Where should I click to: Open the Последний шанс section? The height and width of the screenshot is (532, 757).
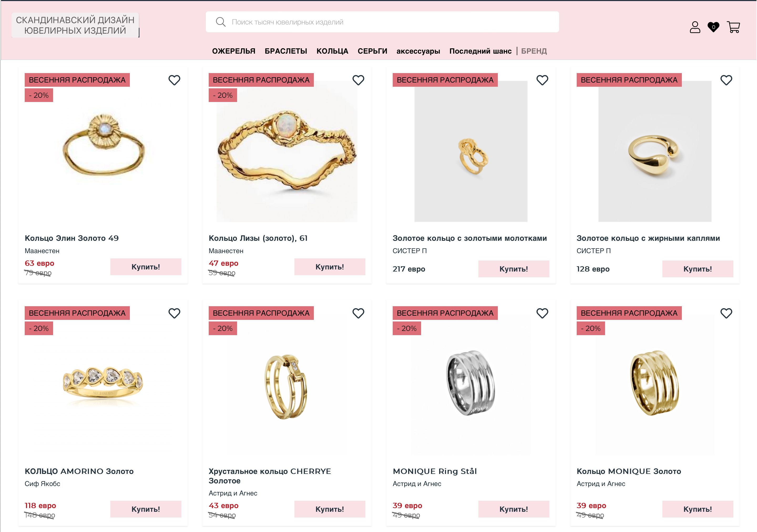pos(480,51)
